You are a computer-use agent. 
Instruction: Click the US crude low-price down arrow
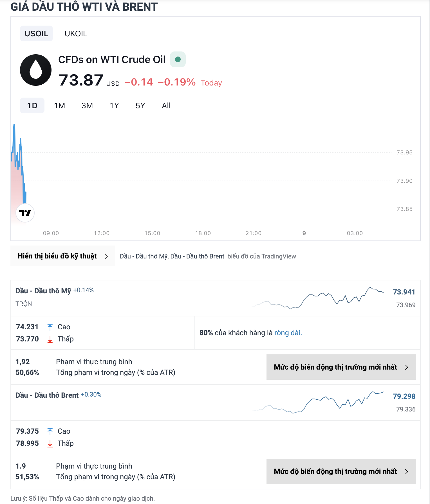coord(50,339)
